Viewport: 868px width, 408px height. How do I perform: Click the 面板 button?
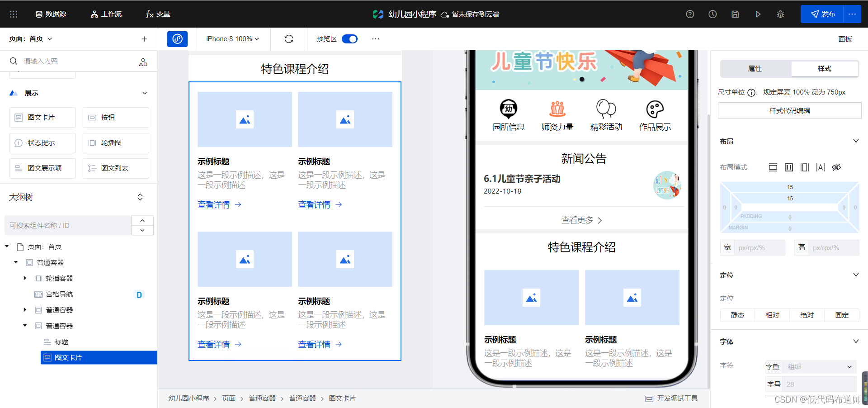click(845, 39)
